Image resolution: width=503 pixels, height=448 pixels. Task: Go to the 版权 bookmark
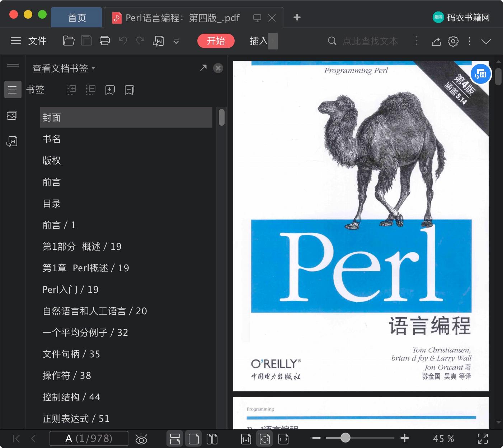[x=52, y=161]
